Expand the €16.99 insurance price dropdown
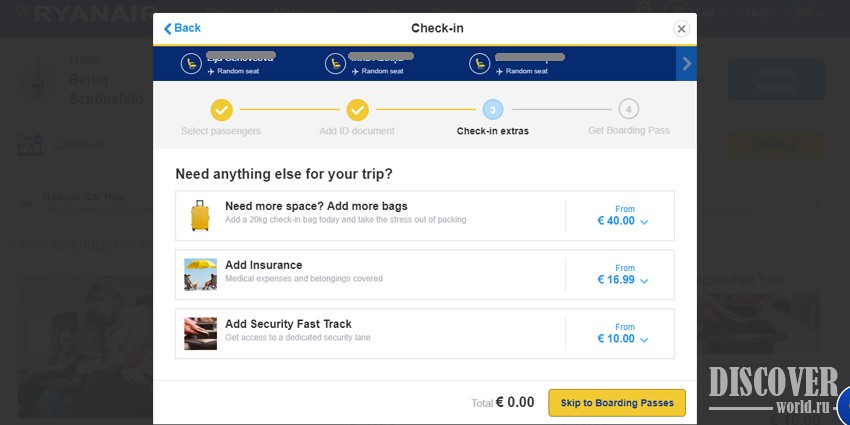The height and width of the screenshot is (425, 850). pyautogui.click(x=644, y=281)
